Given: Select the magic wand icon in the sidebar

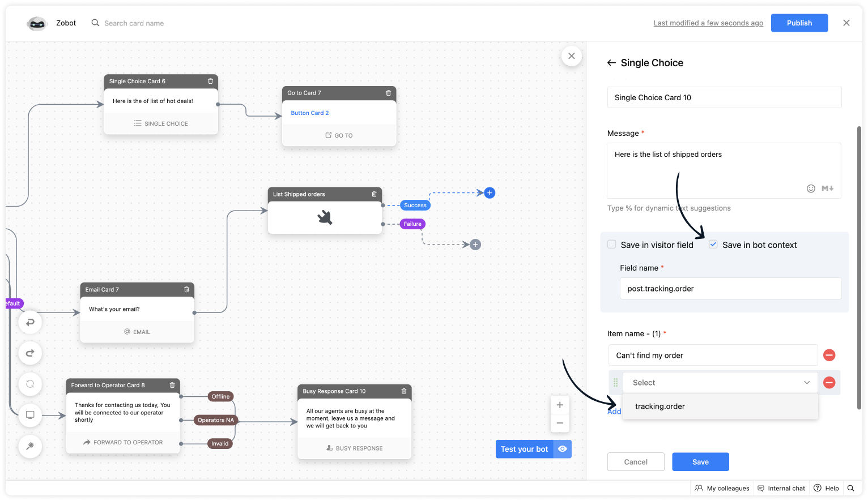Looking at the screenshot, I should pos(29,446).
